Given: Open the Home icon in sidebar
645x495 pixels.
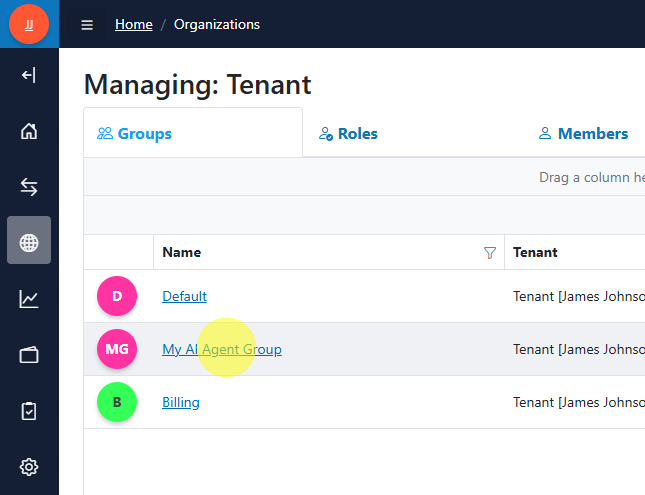Looking at the screenshot, I should click(x=29, y=131).
